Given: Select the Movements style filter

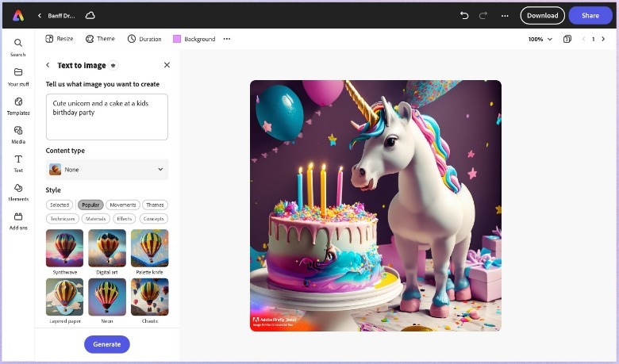Looking at the screenshot, I should pyautogui.click(x=123, y=205).
